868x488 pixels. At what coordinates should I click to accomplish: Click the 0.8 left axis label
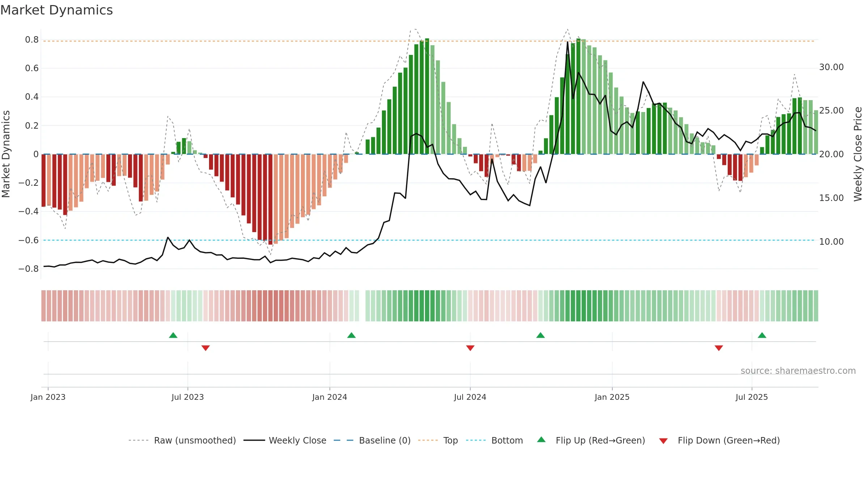click(32, 40)
